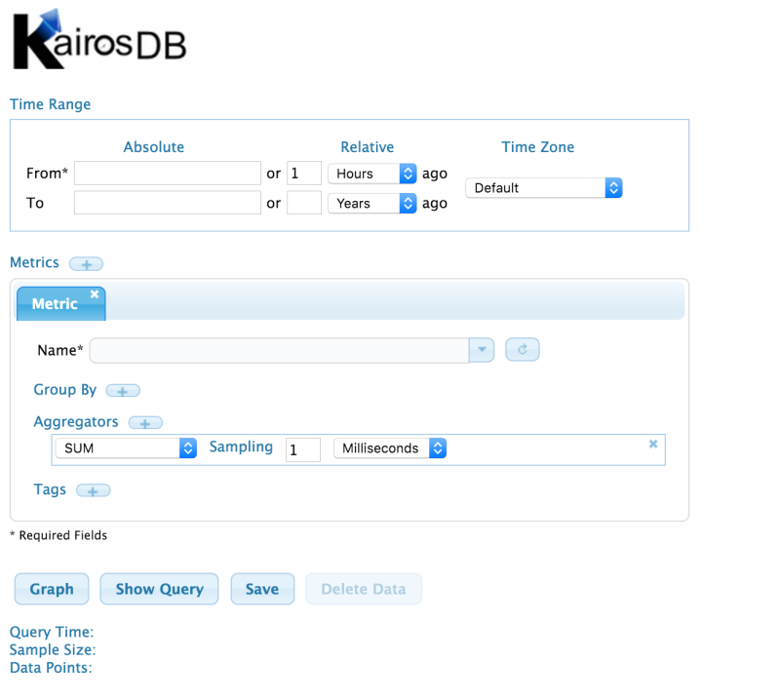Click the metric Name input field
Viewport: 780px width, 700px height.
click(x=280, y=351)
